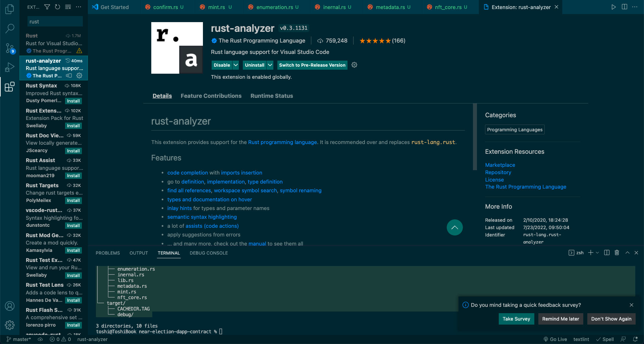Open extensions views and more actions menu

coord(78,7)
